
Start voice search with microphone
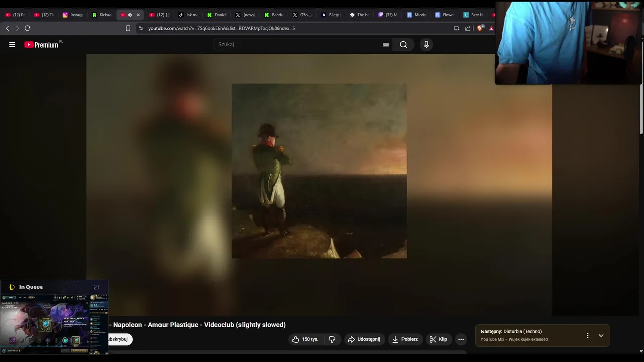pyautogui.click(x=426, y=45)
